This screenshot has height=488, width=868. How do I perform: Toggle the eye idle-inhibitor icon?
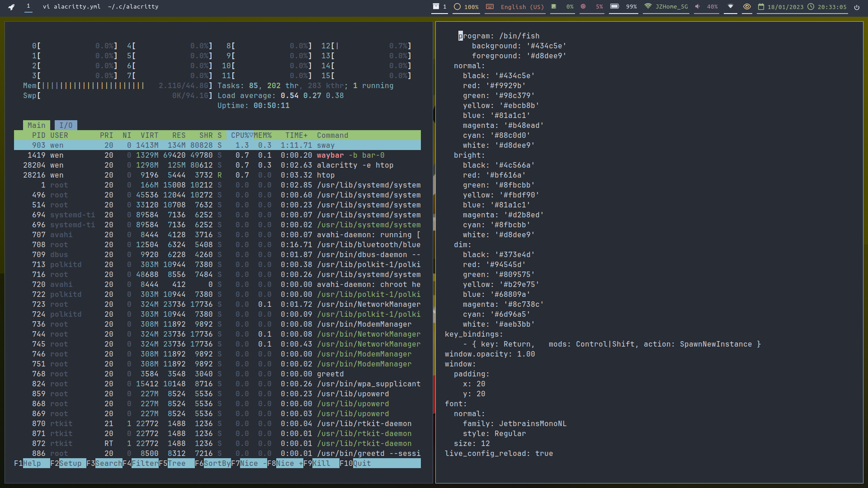pos(747,7)
